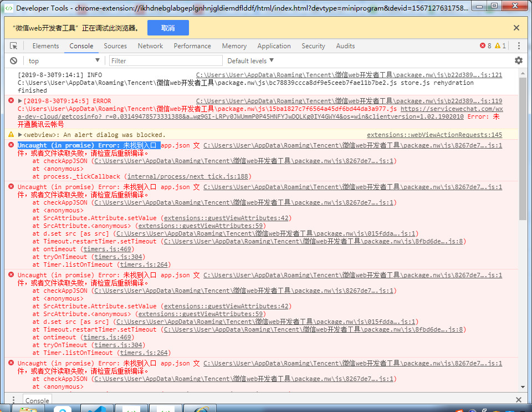Switch to the Memory tab

234,46
